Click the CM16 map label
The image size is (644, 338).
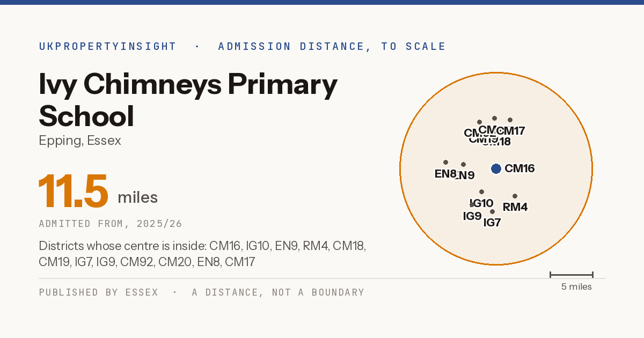coord(519,168)
